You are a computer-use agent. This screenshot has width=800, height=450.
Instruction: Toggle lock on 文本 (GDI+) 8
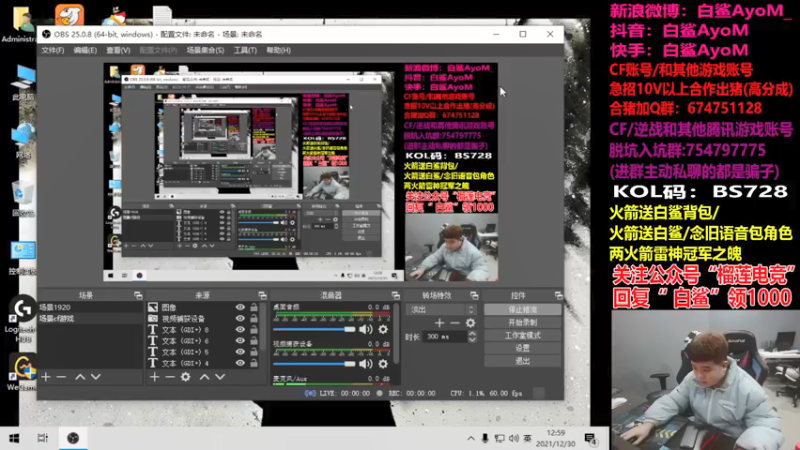pos(254,330)
